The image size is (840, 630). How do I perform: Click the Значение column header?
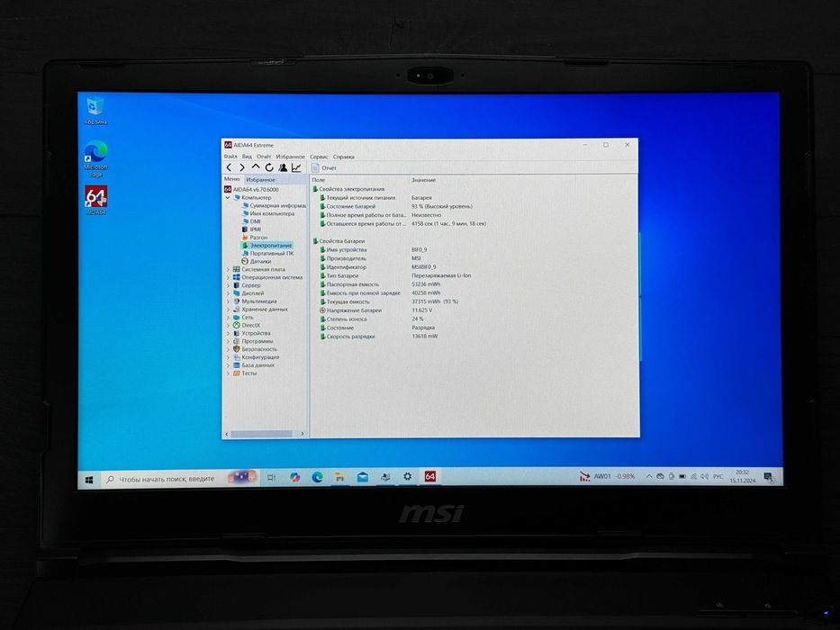point(424,180)
